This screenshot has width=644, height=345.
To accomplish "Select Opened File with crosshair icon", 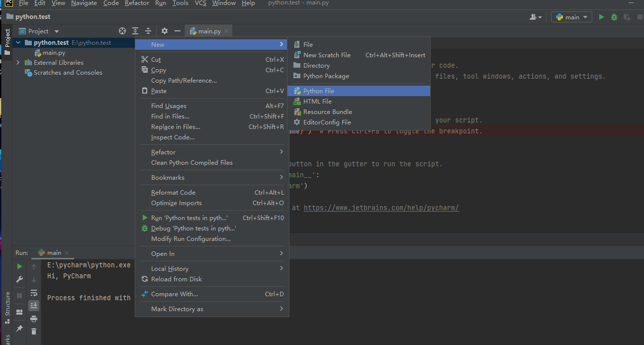I will coord(122,31).
